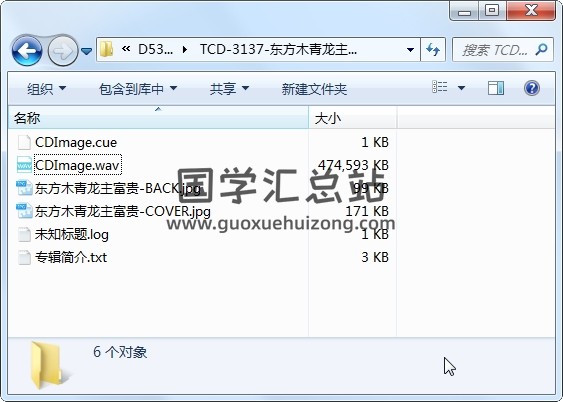
Task: Open recent pages dropdown near Forward arrow
Action: [86, 51]
